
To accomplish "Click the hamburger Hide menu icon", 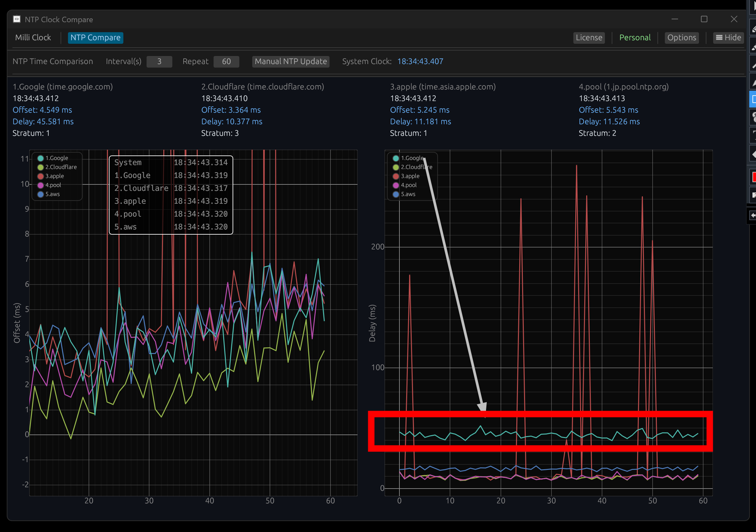I will pos(719,38).
